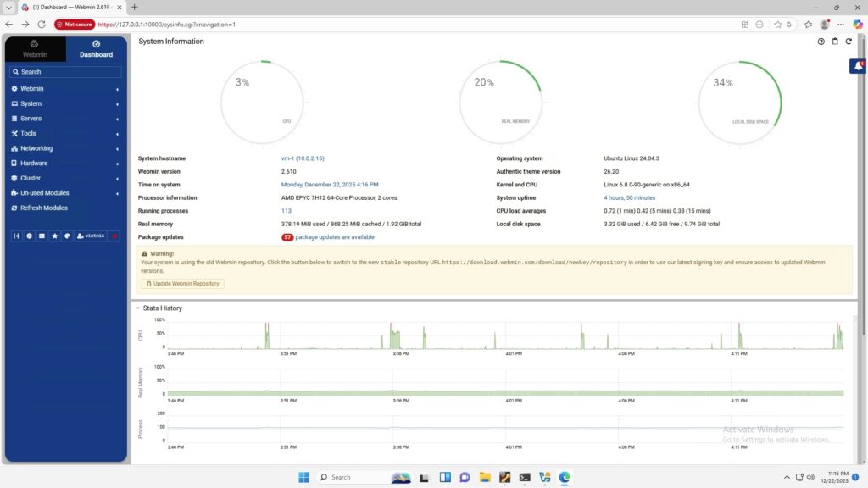Refresh system information with the reload icon
This screenshot has width=868, height=488.
tap(848, 42)
